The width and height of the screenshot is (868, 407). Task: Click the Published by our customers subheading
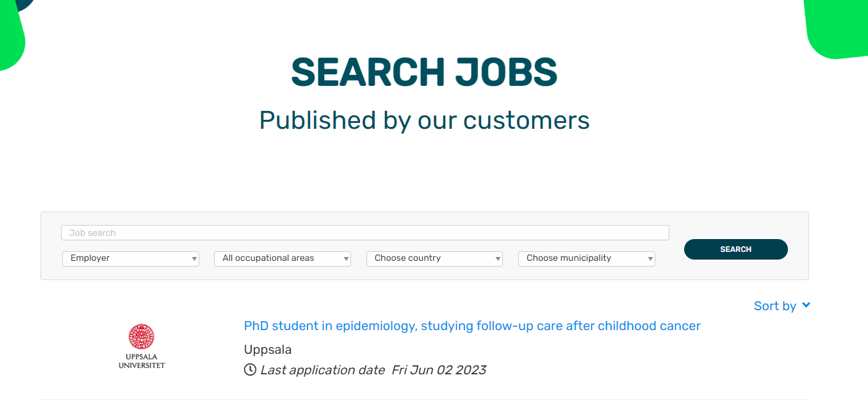coord(424,120)
